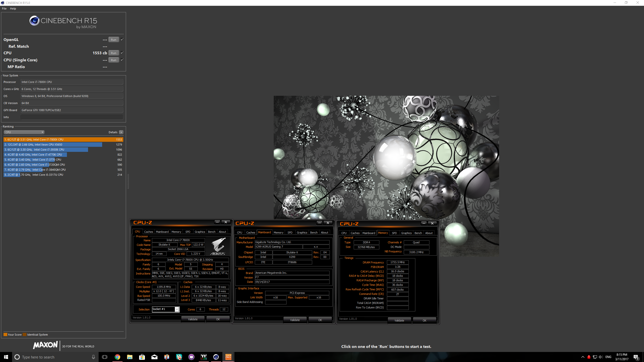Image resolution: width=644 pixels, height=362 pixels.
Task: Minimize the CPU-Z Mainboard window
Action: [x=319, y=223]
